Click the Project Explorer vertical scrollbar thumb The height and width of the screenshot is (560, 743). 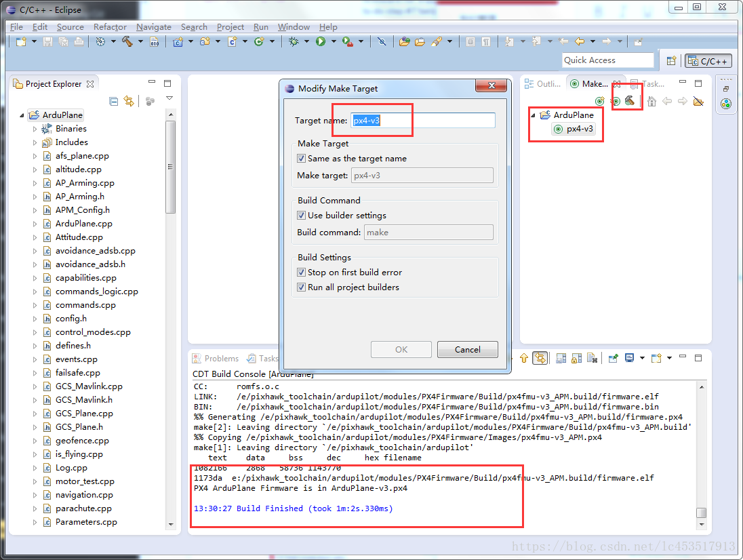coord(171,167)
